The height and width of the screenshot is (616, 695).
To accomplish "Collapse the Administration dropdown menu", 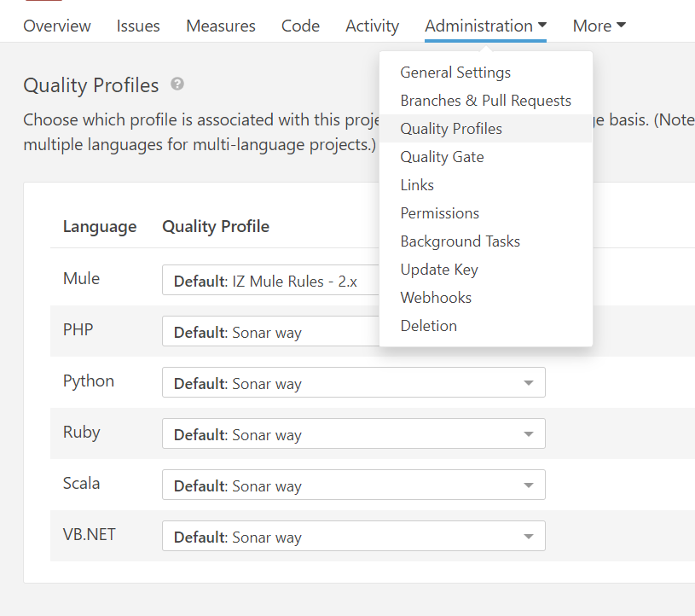I will 485,26.
